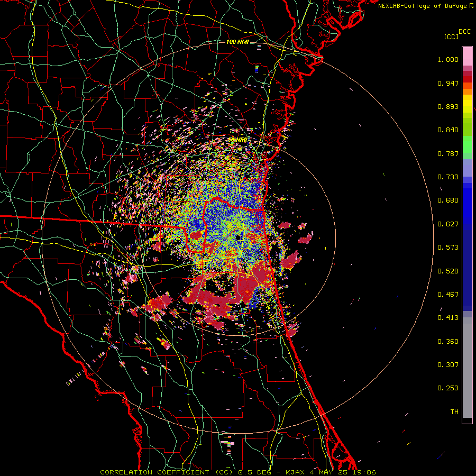Click the 0.787 color scale value

coord(448,153)
